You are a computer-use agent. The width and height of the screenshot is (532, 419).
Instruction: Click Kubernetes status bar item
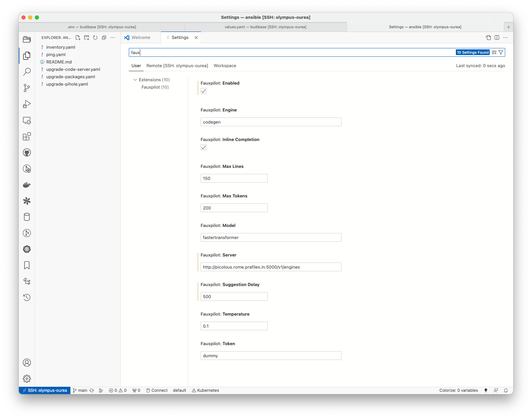click(x=205, y=390)
